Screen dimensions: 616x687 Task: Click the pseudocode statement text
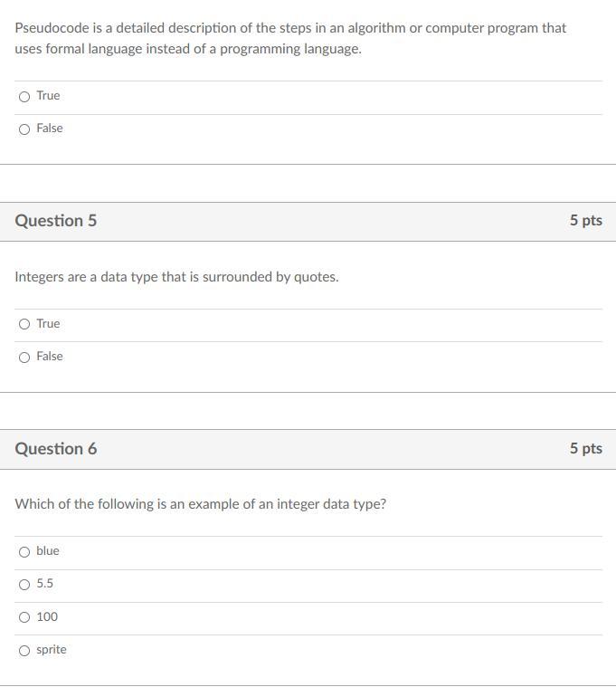[290, 38]
